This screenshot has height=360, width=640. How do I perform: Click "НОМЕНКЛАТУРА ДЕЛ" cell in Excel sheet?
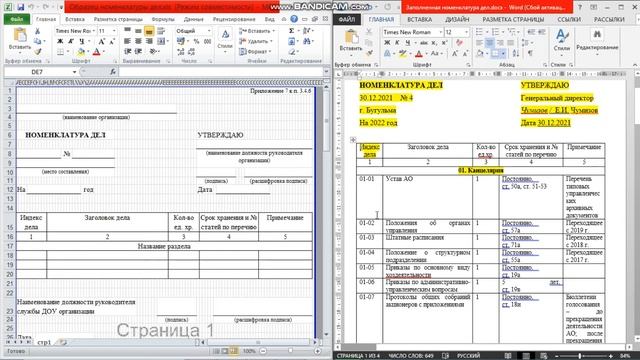65,135
